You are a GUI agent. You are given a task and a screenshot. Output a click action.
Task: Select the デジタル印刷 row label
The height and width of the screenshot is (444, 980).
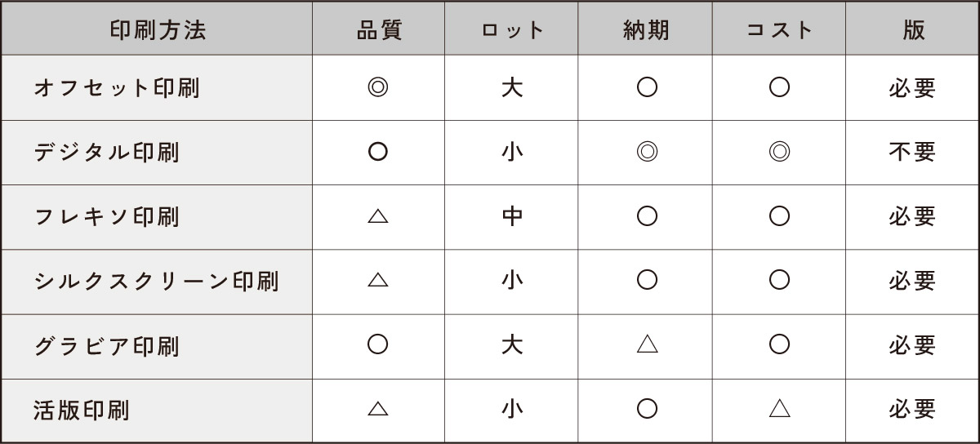coord(107,152)
